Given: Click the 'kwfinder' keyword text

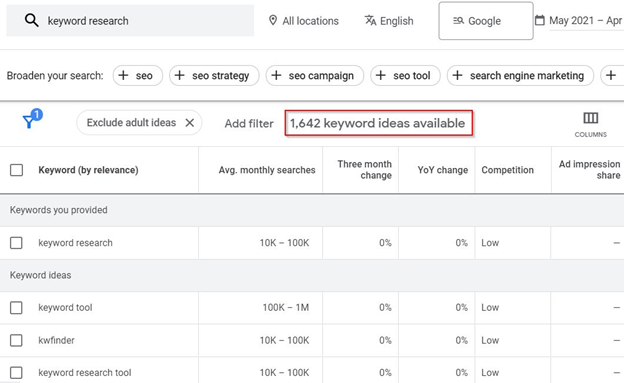Looking at the screenshot, I should coord(57,340).
